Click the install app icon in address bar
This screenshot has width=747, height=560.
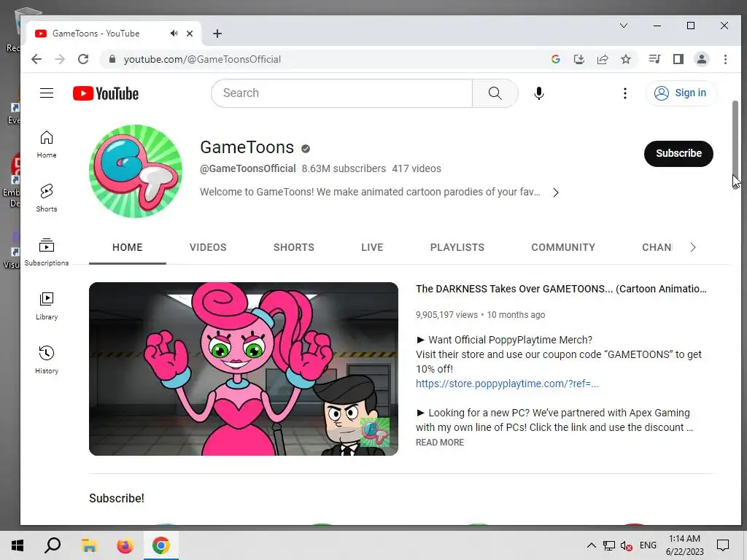point(578,59)
